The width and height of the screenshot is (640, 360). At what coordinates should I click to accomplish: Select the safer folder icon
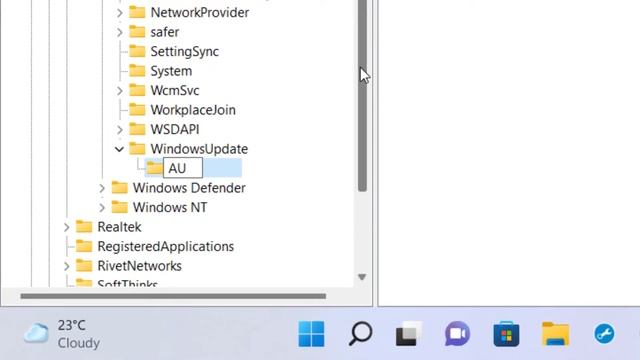[137, 31]
